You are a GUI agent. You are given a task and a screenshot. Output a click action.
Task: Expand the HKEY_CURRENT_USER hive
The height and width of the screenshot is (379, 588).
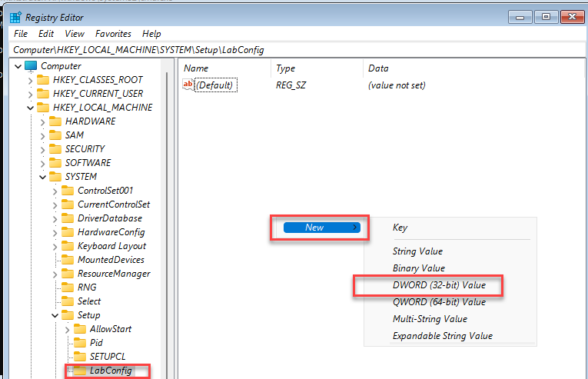pyautogui.click(x=30, y=95)
